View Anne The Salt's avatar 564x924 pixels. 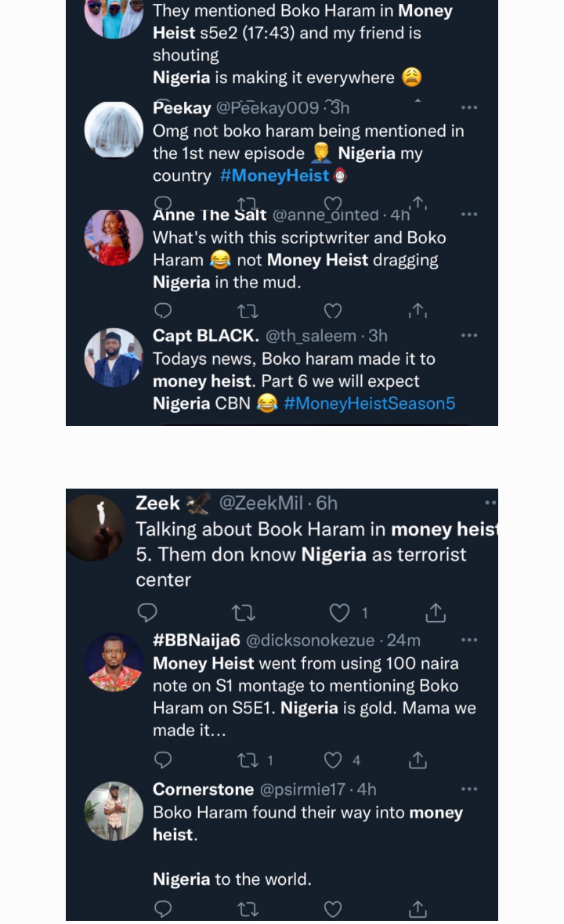point(114,237)
